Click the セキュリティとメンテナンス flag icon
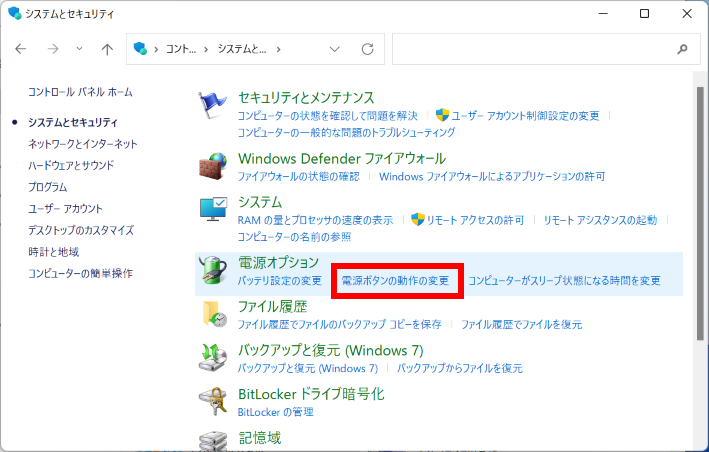 (213, 105)
